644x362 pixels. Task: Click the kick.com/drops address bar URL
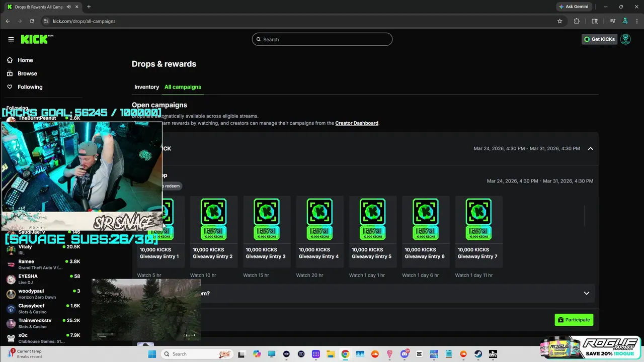click(x=84, y=21)
